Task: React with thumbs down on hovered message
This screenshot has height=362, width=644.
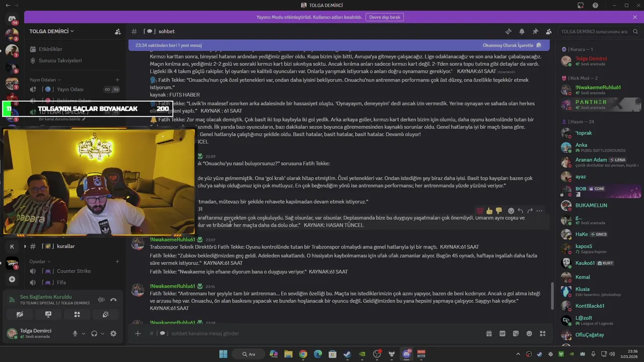Action: pyautogui.click(x=499, y=211)
